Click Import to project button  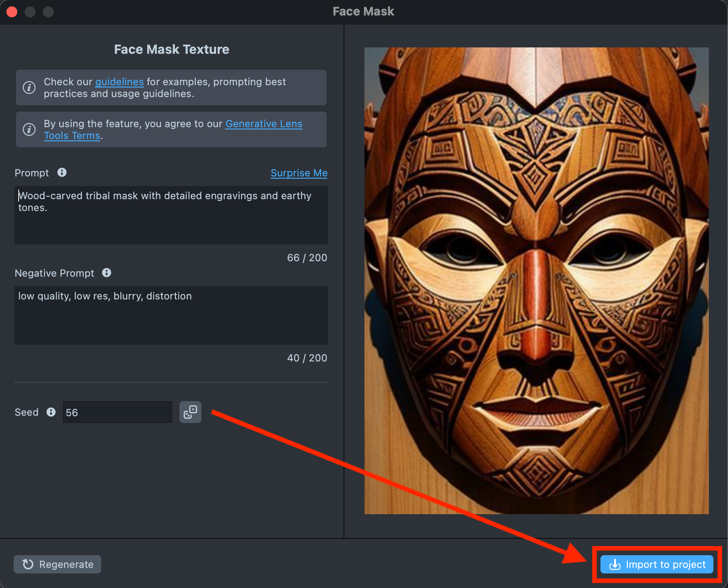point(657,564)
